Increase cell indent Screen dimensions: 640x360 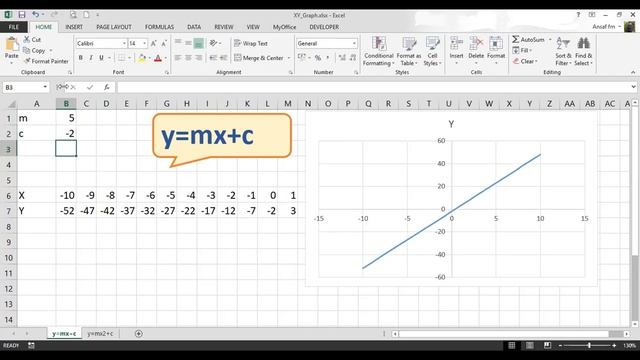[x=223, y=58]
